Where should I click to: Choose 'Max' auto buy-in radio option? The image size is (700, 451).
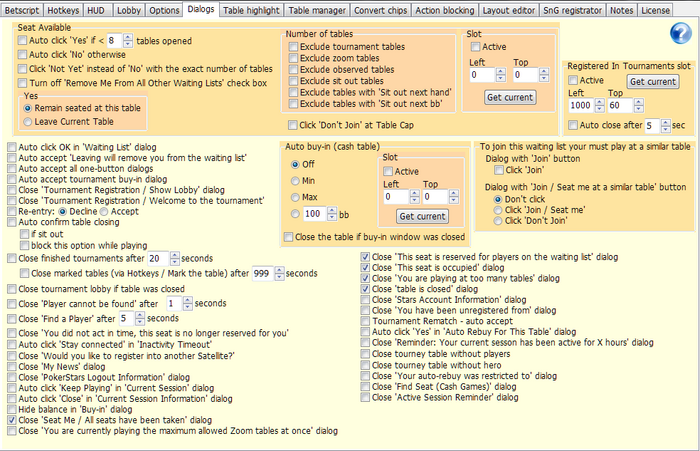(x=295, y=197)
